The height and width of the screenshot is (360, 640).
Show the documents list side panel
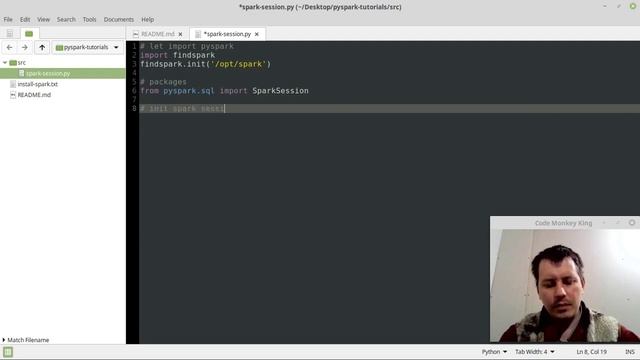coord(10,33)
